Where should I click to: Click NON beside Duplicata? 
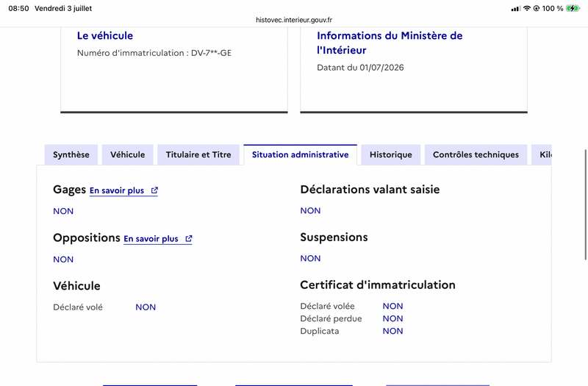(392, 331)
